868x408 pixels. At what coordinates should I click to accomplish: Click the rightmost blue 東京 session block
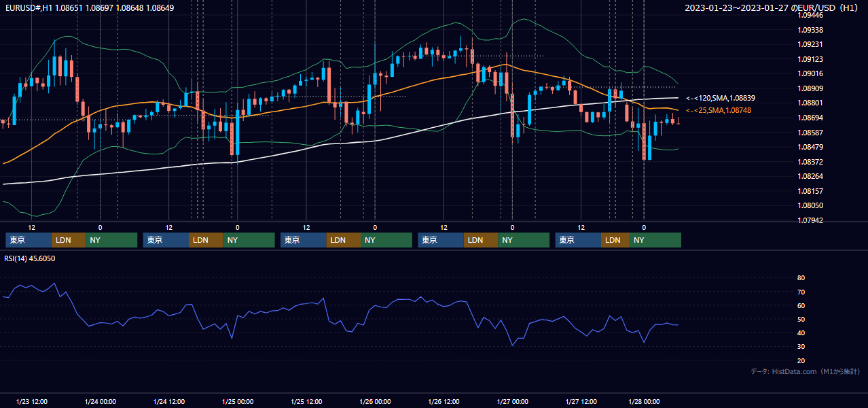click(579, 240)
